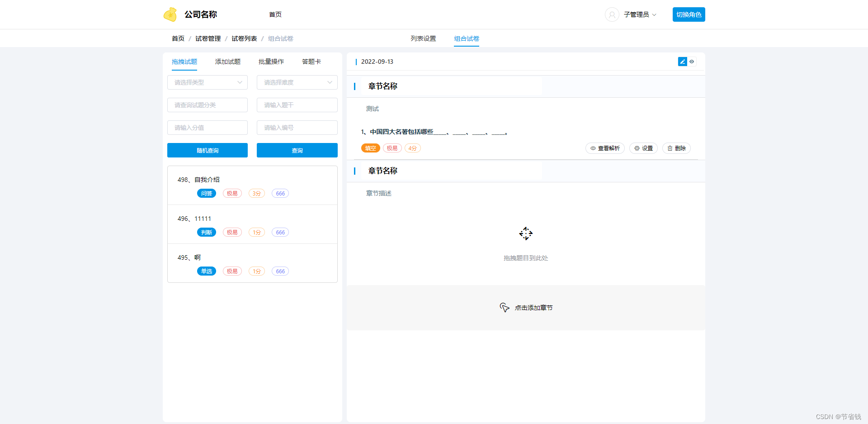Toggle the preview eye icon beside edit
The image size is (868, 424).
coord(692,62)
